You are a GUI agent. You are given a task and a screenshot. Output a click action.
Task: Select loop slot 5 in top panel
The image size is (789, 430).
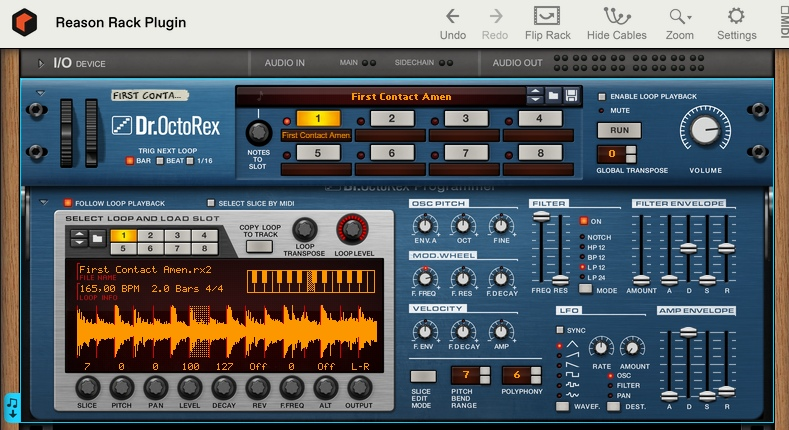tap(318, 153)
